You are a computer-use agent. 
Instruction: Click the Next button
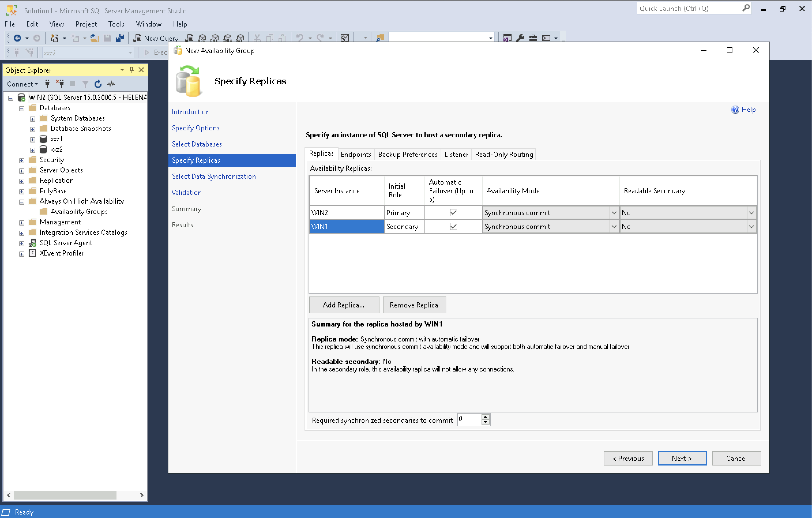682,458
